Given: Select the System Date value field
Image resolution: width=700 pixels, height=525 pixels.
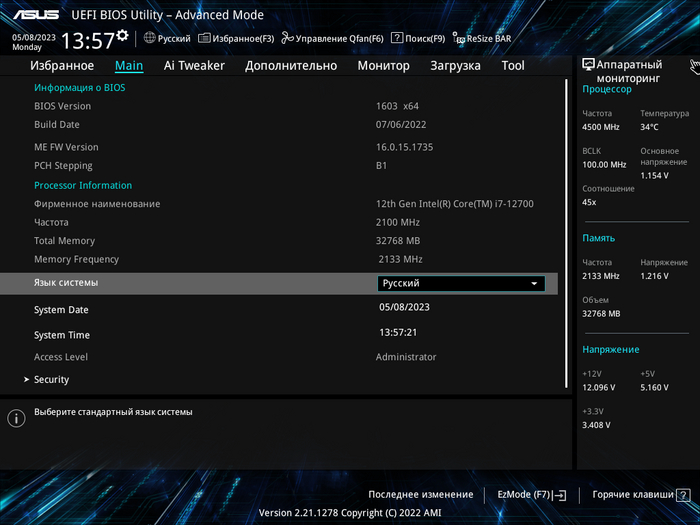Looking at the screenshot, I should point(404,308).
